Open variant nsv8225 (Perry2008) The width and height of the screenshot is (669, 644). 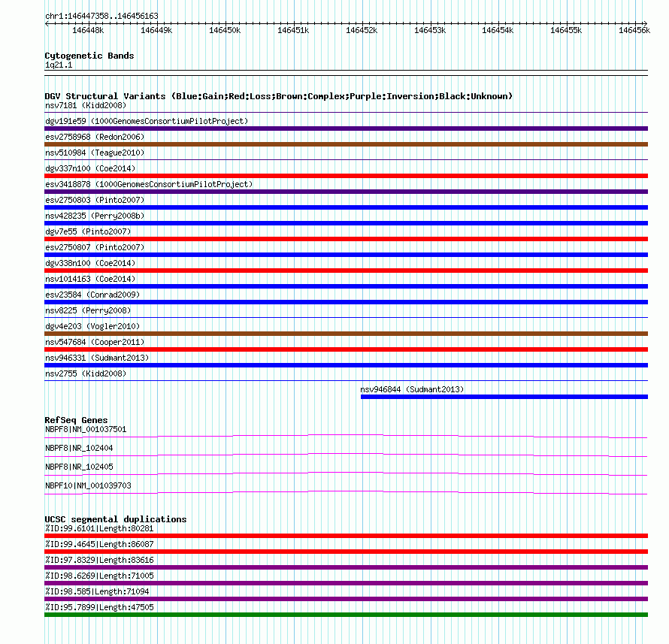[x=88, y=310]
